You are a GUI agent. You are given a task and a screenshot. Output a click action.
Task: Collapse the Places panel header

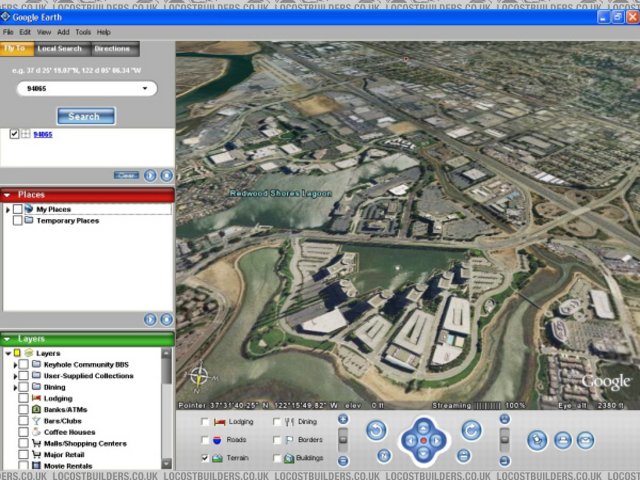pyautogui.click(x=7, y=195)
